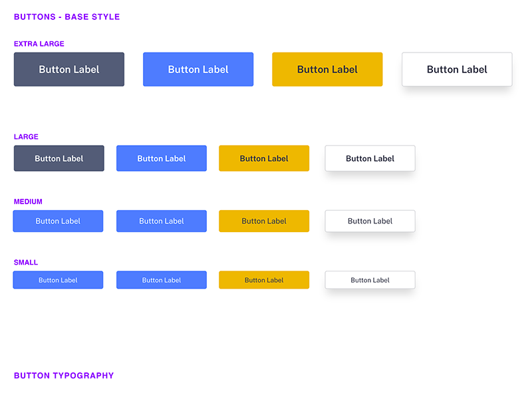Activate the medium white Button Label
This screenshot has width=532, height=399.
pos(370,221)
